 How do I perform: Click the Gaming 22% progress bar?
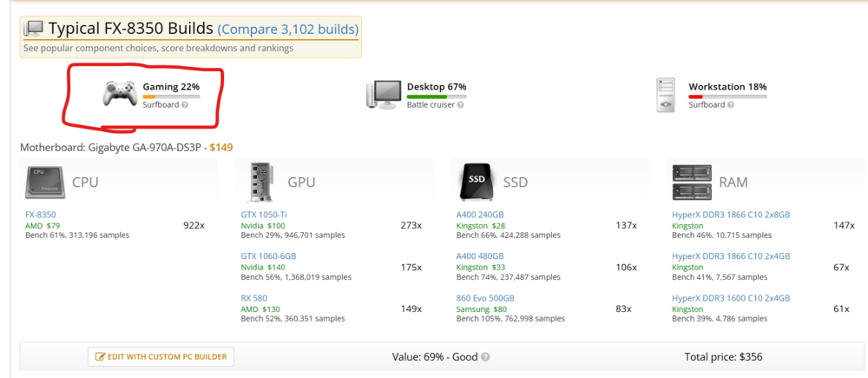[171, 96]
